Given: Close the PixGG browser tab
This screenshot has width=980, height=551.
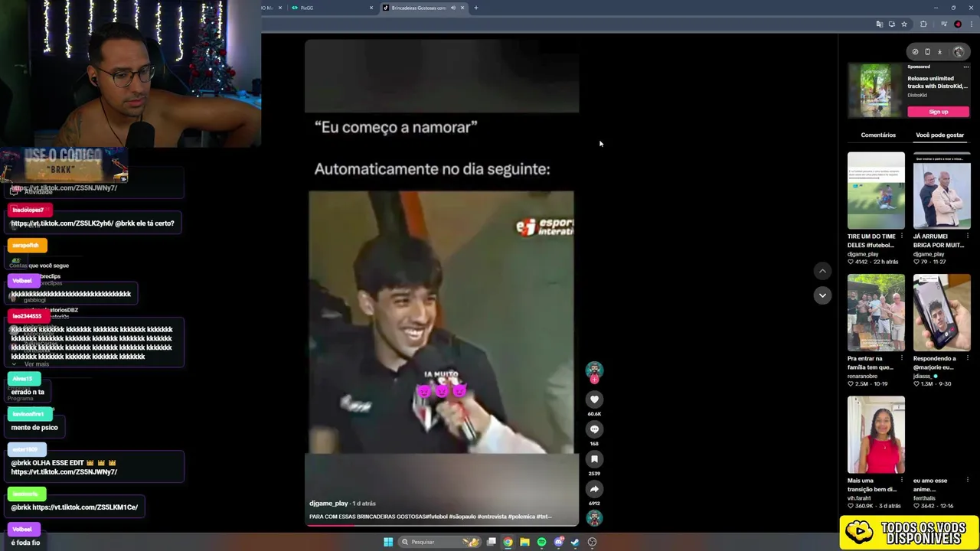Looking at the screenshot, I should (x=371, y=8).
